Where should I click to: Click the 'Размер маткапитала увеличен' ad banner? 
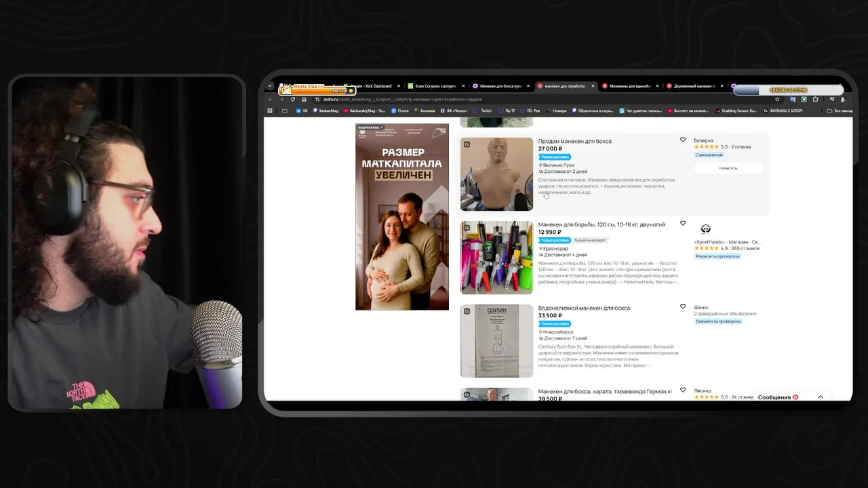tap(402, 217)
